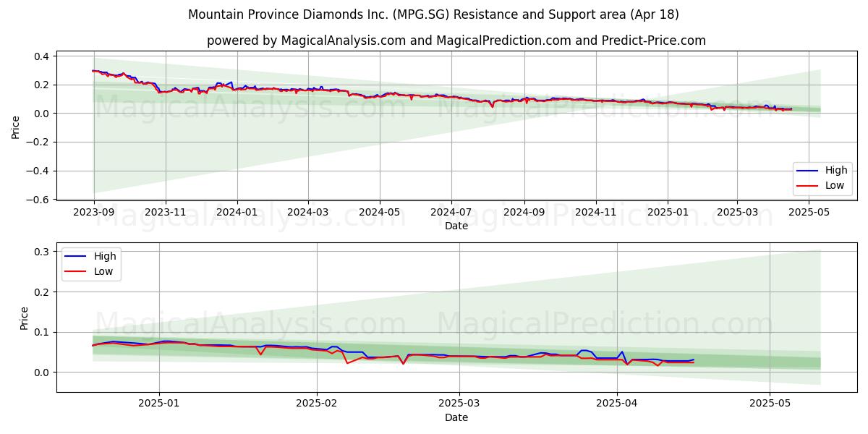Click the 2024-03 tick label on top chart
868x434 pixels.
coord(308,213)
